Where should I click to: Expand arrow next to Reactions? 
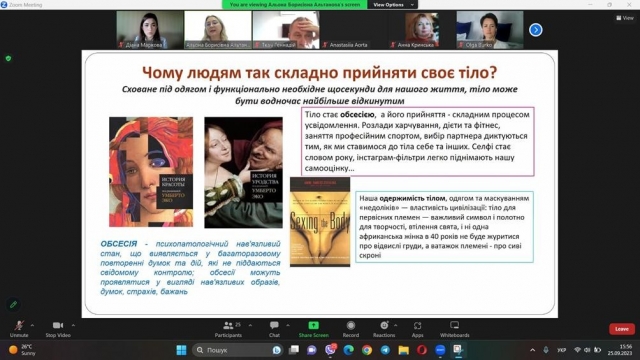click(x=396, y=325)
